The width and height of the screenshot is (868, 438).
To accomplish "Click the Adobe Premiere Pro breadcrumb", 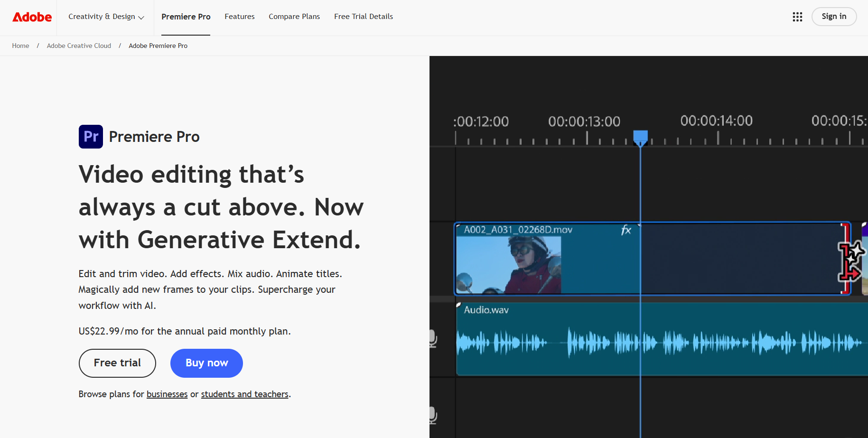I will pos(158,46).
